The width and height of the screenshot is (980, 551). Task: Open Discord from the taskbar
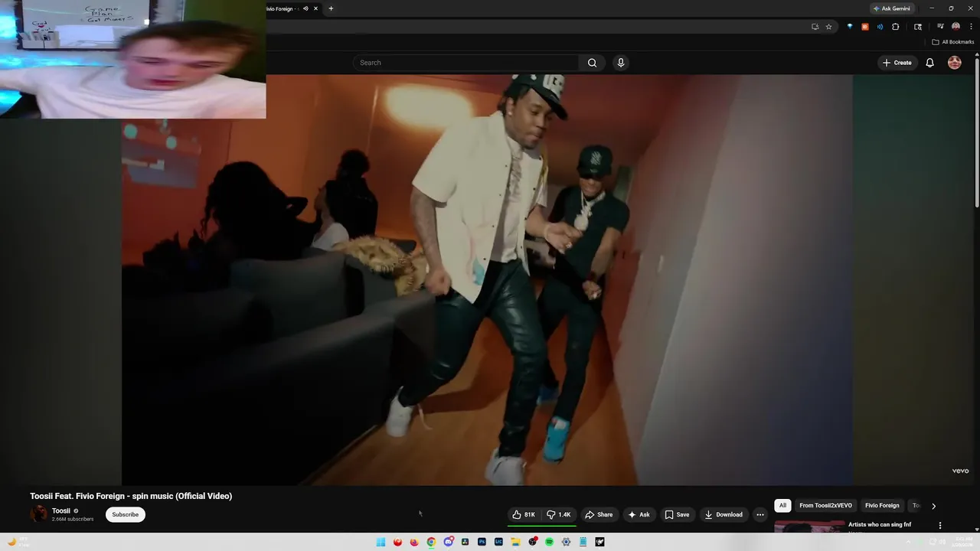point(448,542)
